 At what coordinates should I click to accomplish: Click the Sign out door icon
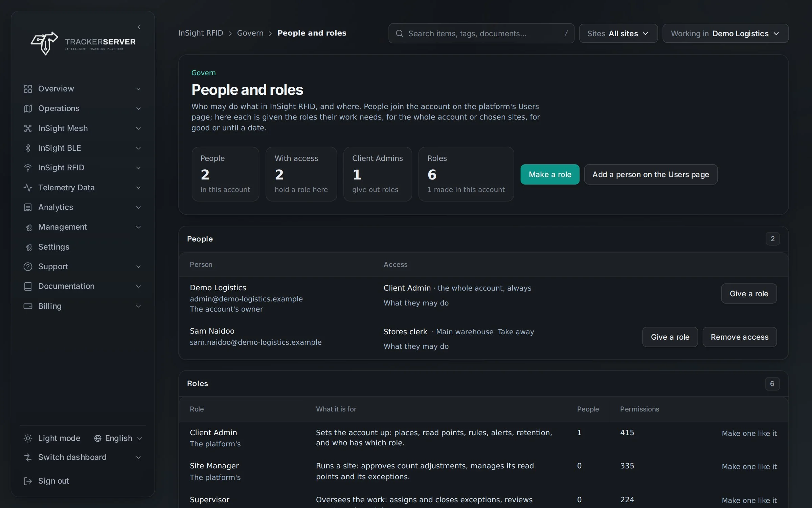coord(28,481)
